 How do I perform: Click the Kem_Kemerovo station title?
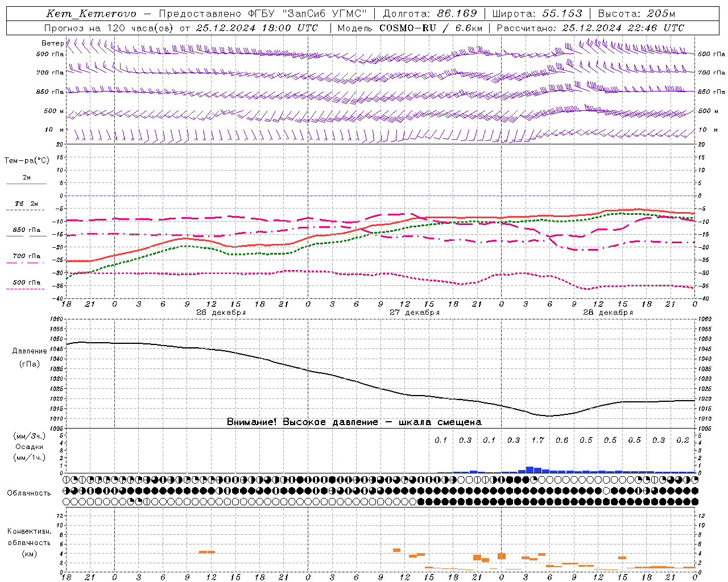(x=91, y=14)
